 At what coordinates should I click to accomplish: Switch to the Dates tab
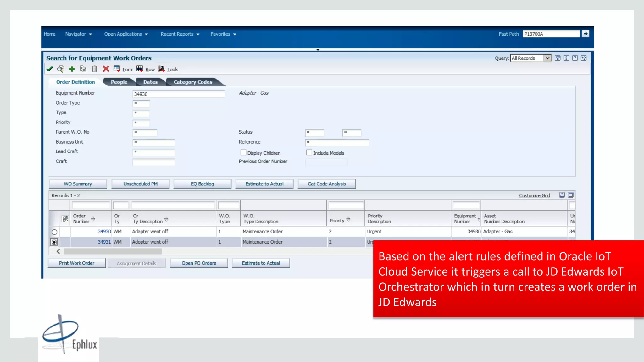(150, 82)
